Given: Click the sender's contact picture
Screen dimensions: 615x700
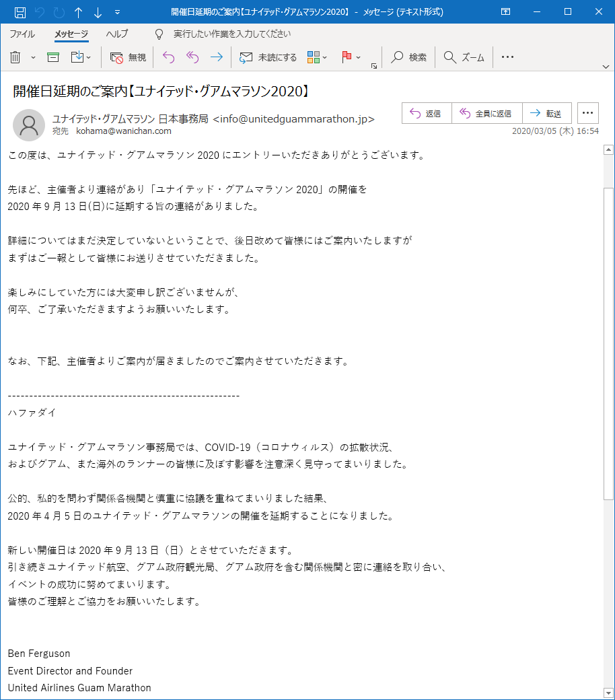Looking at the screenshot, I should click(29, 126).
